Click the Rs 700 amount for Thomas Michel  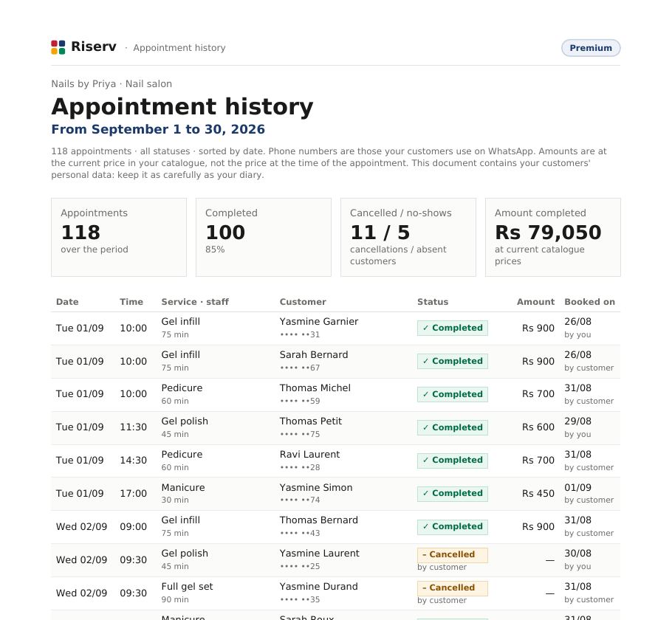pyautogui.click(x=538, y=393)
